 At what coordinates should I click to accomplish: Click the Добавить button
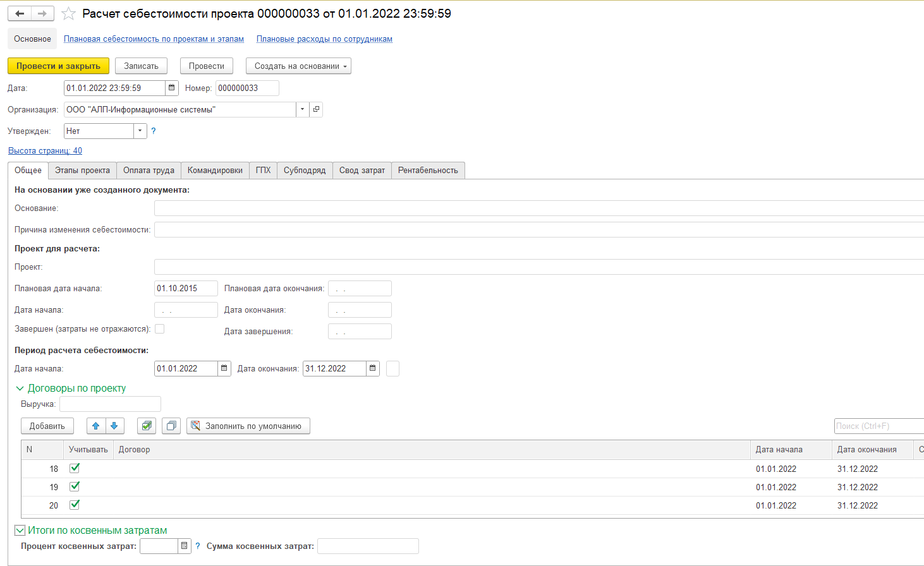click(47, 426)
